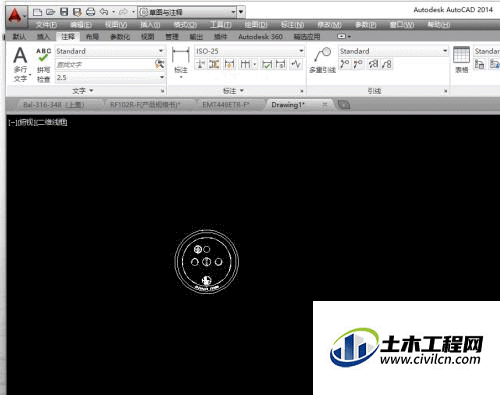Open the Undo history dropdown arrow
Image resolution: width=500 pixels, height=395 pixels.
(x=113, y=12)
